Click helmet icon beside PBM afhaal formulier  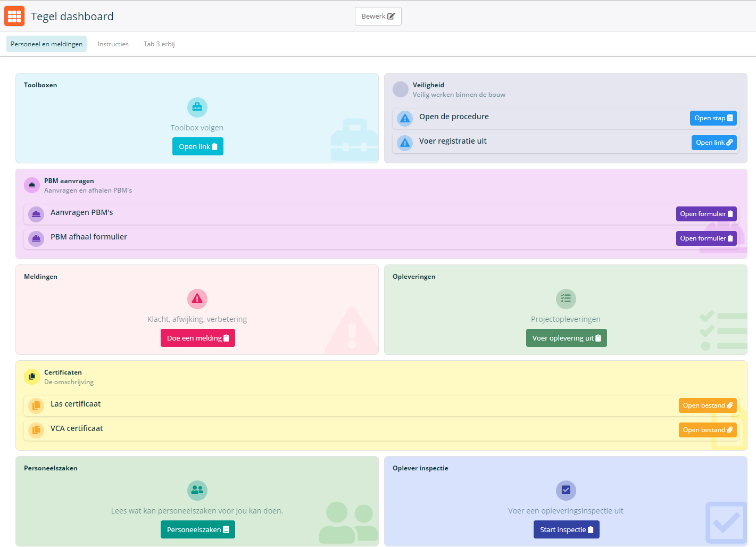[36, 238]
